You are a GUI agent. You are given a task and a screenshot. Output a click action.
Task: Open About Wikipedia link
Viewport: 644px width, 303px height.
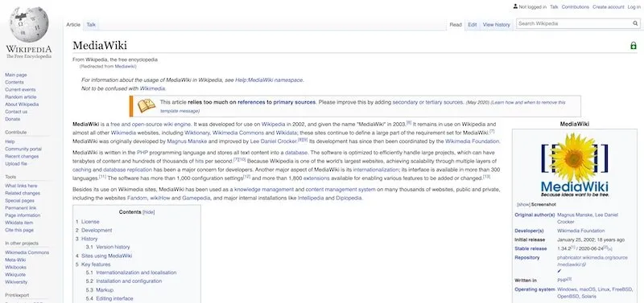click(x=22, y=104)
